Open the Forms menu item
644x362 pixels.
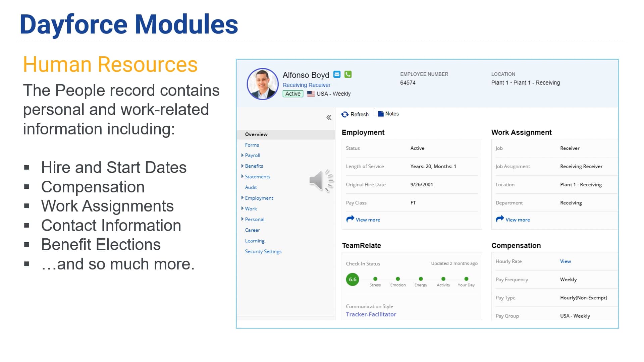(252, 145)
